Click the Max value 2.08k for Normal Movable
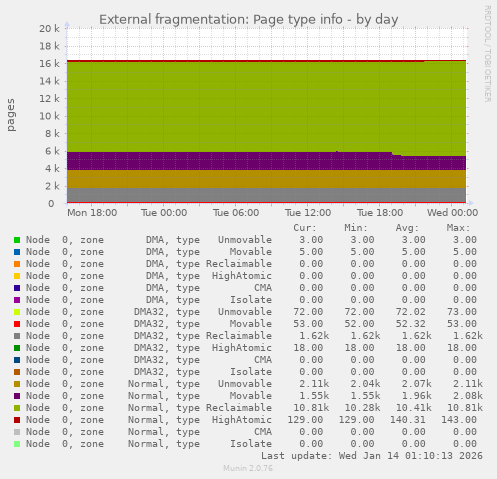Image resolution: width=497 pixels, height=479 pixels. click(468, 396)
